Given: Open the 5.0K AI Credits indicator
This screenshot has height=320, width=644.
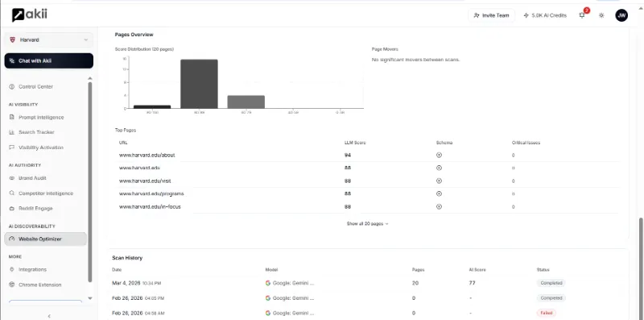Looking at the screenshot, I should pos(545,15).
